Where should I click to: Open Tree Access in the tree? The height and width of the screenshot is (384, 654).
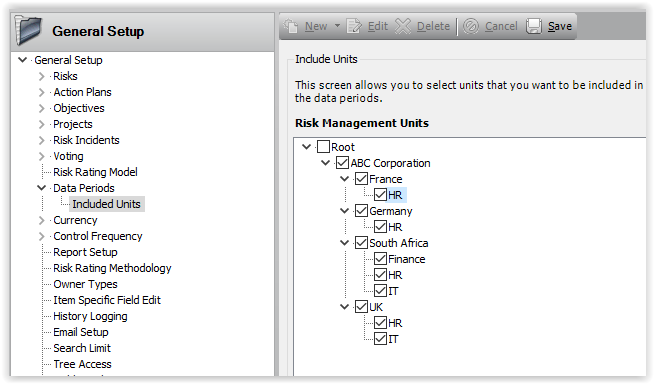[x=82, y=364]
